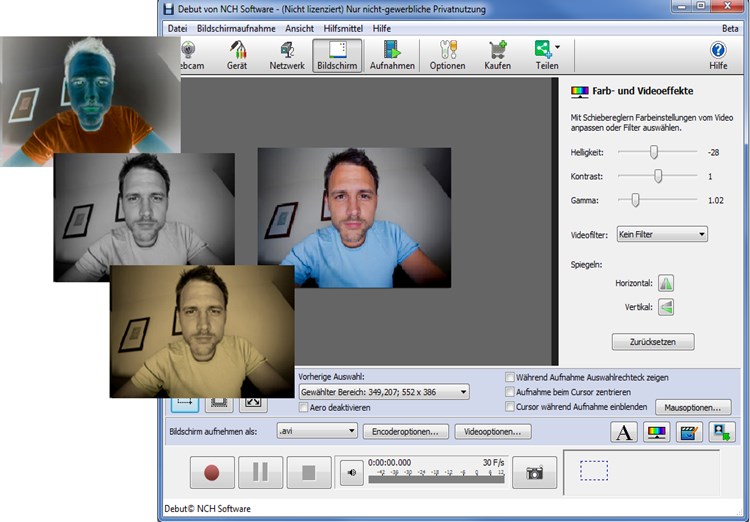The width and height of the screenshot is (750, 522).
Task: Click the Helligkeit slider handle
Action: tap(654, 152)
